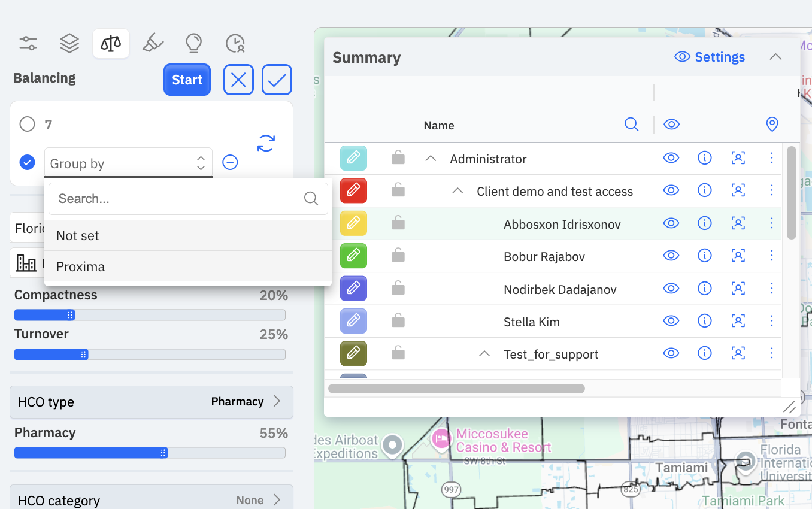Collapse the Summary panel with chevron
The height and width of the screenshot is (509, 812).
point(775,57)
